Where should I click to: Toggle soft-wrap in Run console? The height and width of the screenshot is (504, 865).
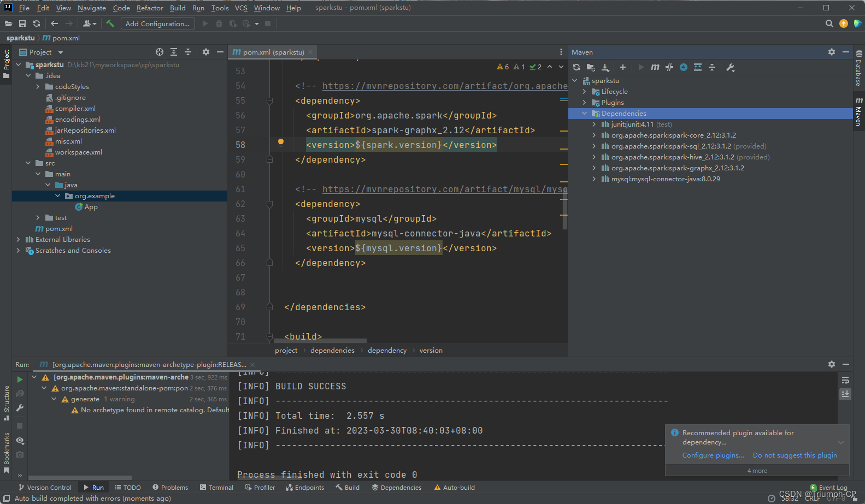point(845,380)
